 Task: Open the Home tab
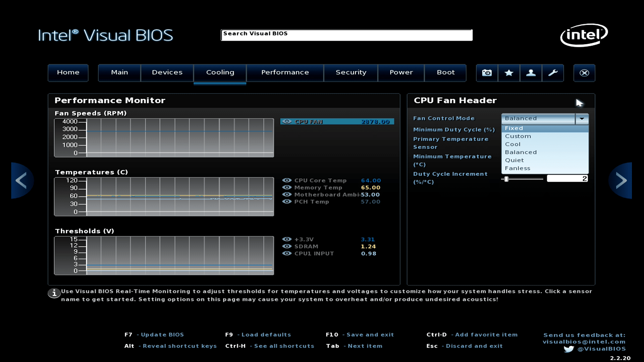point(68,73)
